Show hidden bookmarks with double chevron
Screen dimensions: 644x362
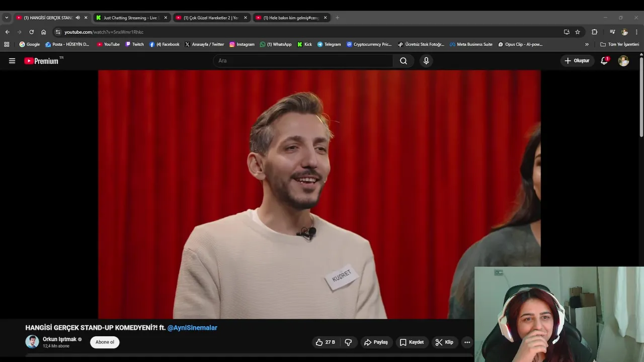[587, 44]
